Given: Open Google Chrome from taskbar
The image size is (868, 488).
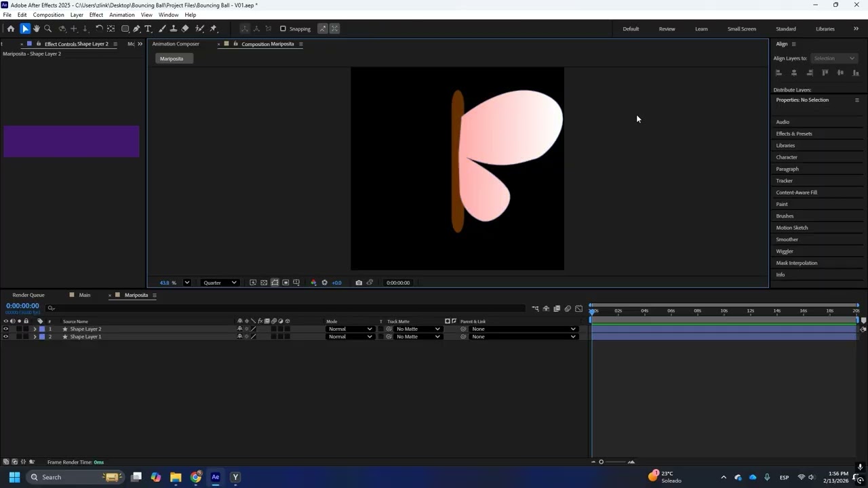Looking at the screenshot, I should pos(196,477).
